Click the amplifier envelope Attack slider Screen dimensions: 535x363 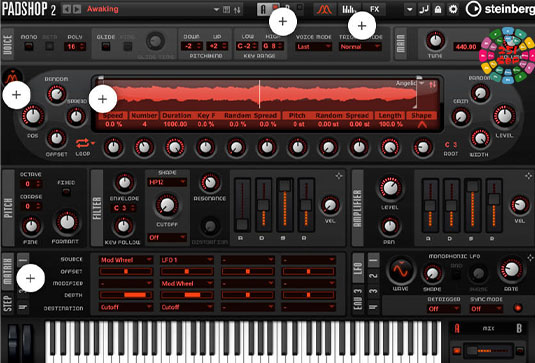pos(430,205)
